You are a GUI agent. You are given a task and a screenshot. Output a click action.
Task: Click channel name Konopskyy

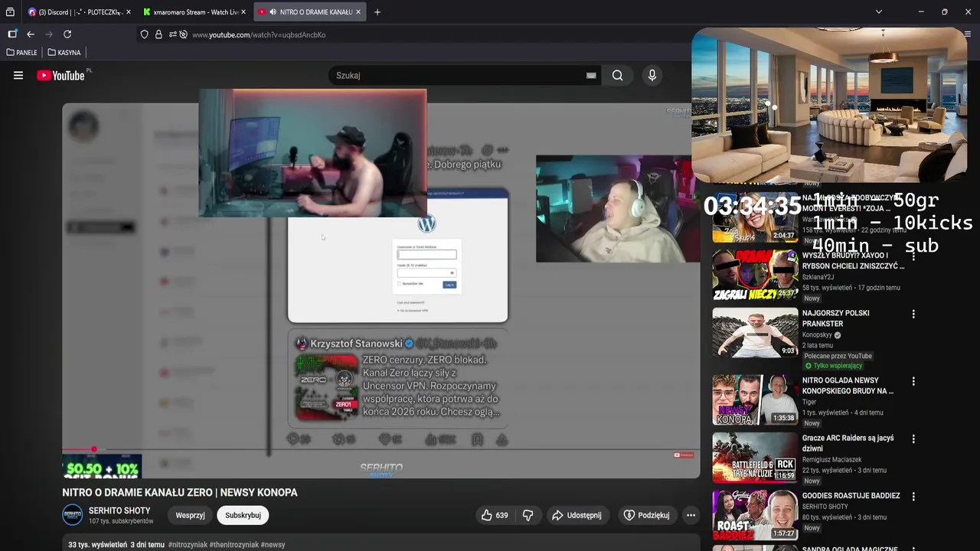pyautogui.click(x=818, y=335)
